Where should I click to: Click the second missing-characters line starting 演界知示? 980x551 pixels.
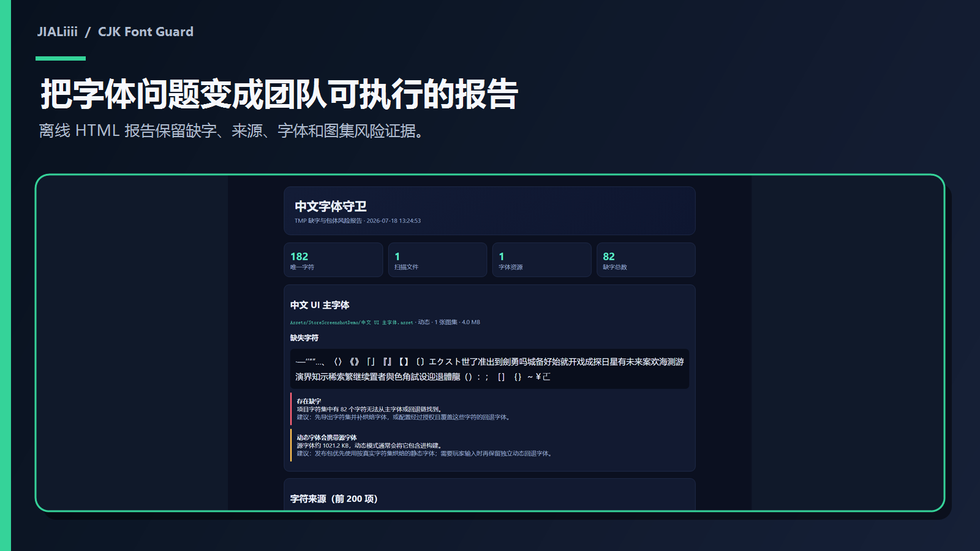[x=423, y=377]
